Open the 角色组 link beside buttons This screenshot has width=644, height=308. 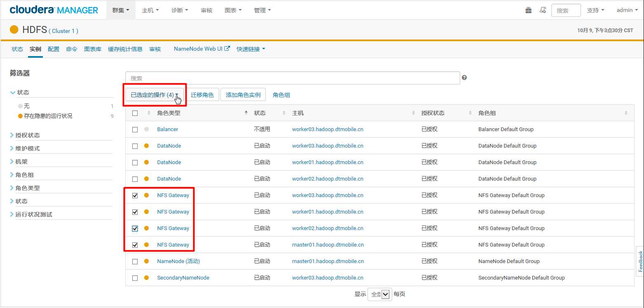(x=281, y=95)
